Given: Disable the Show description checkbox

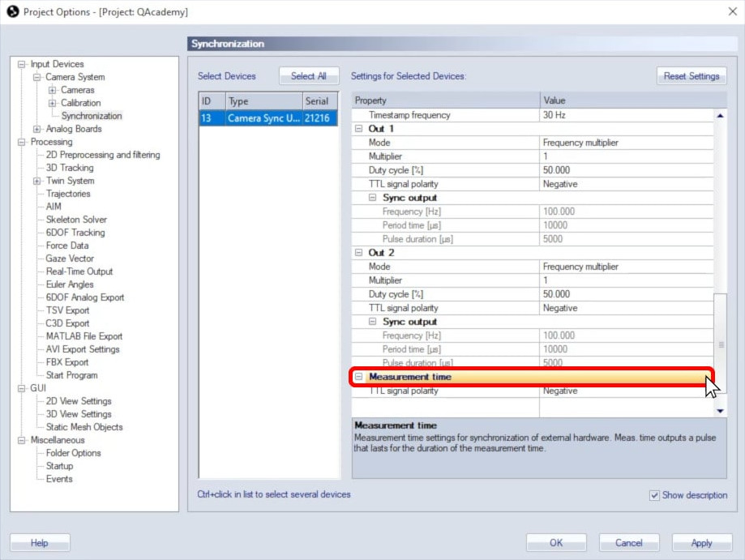Looking at the screenshot, I should point(653,495).
